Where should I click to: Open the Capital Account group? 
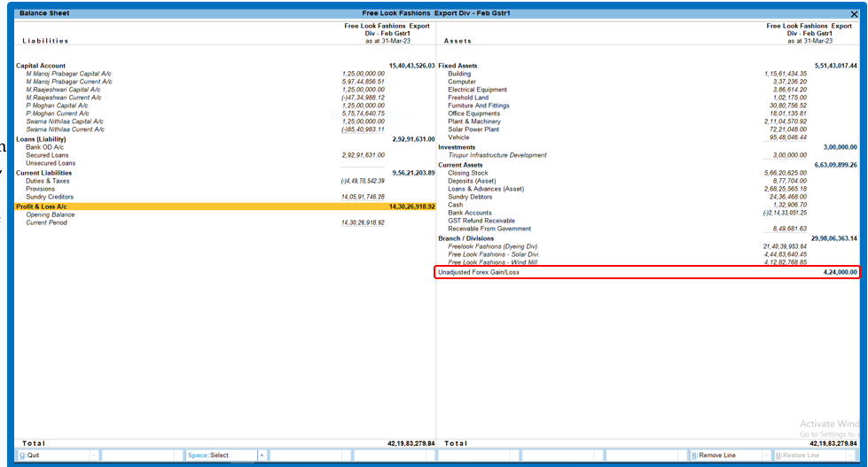[x=41, y=66]
